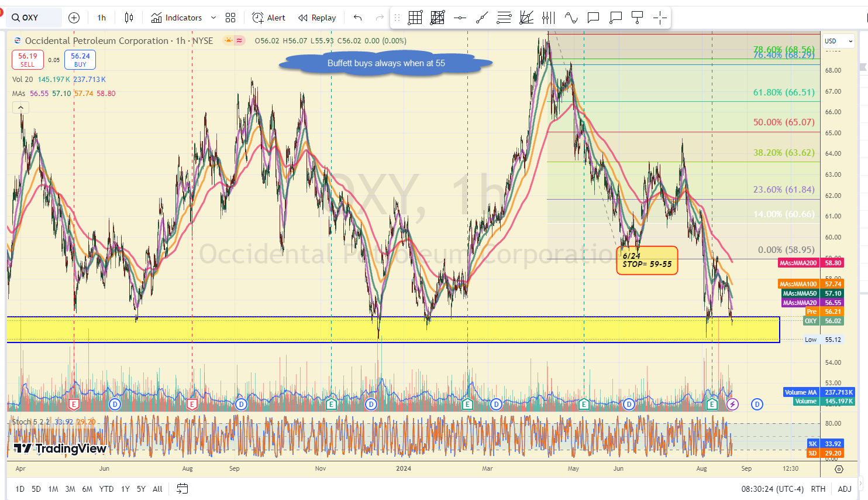
Task: Select the MAs indicator legend
Action: coord(64,94)
